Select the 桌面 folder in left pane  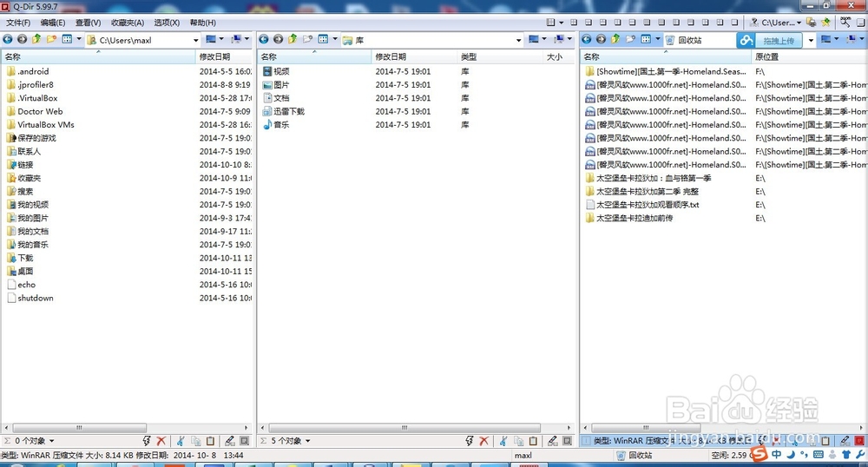pyautogui.click(x=25, y=271)
